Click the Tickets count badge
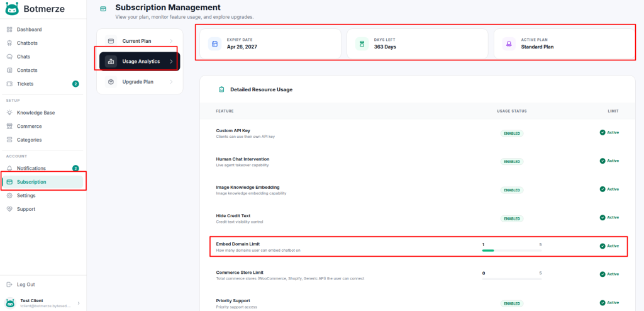Screen dimensions: 644x311 (x=75, y=84)
